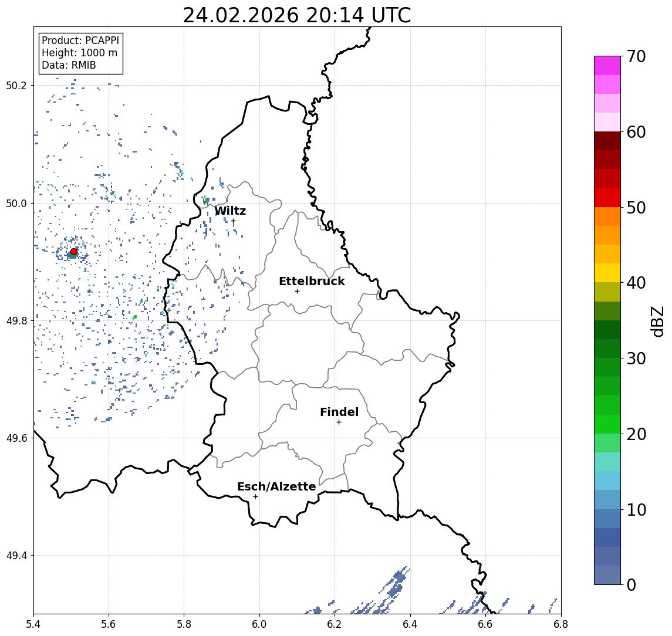Screen dimensions: 672x636
Task: Click the longitude axis label 6.6
Action: (x=485, y=624)
